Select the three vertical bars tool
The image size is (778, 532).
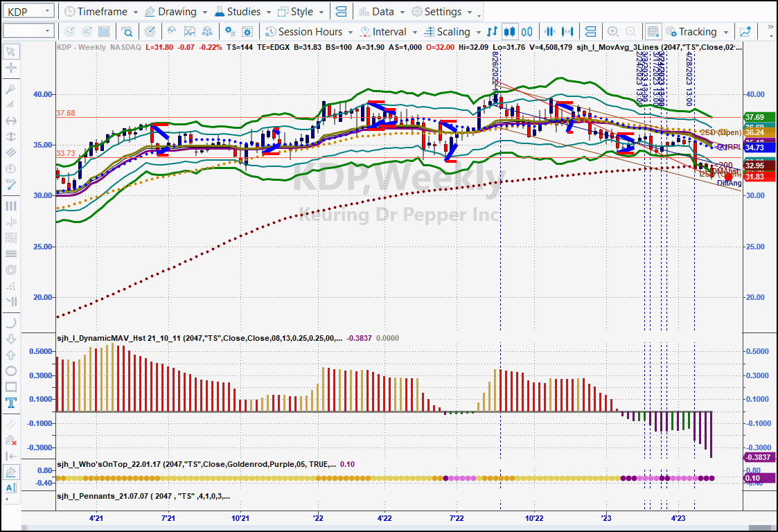[x=11, y=206]
